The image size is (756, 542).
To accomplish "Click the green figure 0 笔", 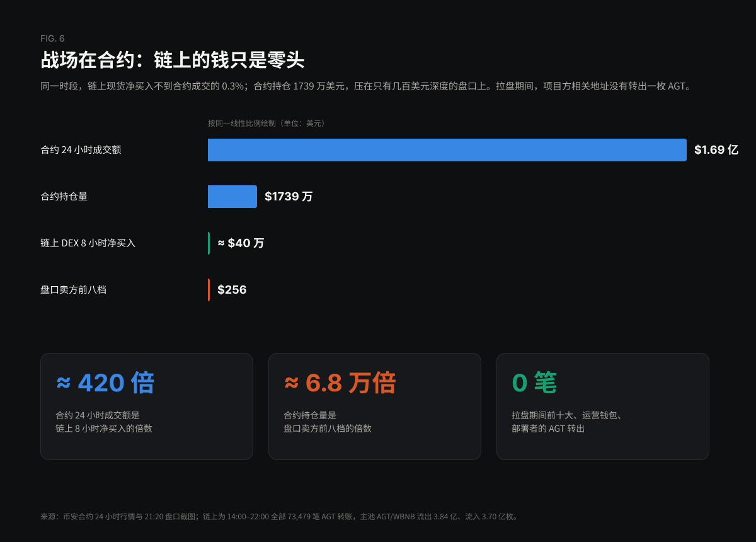I will tap(534, 383).
